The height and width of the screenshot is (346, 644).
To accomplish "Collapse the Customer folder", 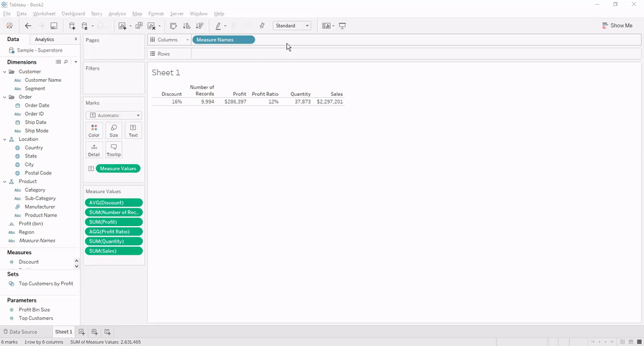I will click(5, 72).
